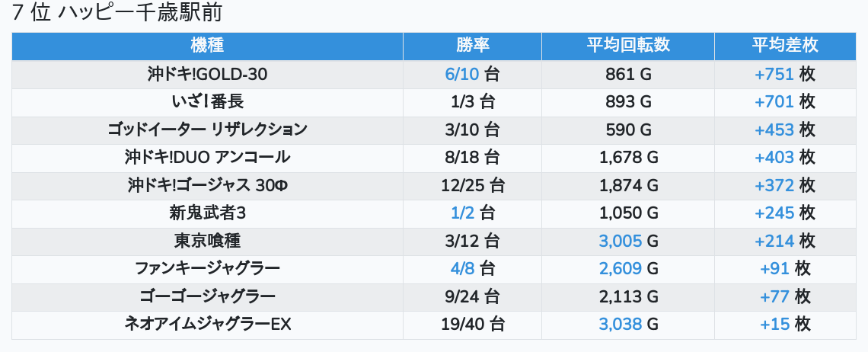Click ゴッドイーター リザレクション machine cell
The height and width of the screenshot is (352, 868).
207,130
